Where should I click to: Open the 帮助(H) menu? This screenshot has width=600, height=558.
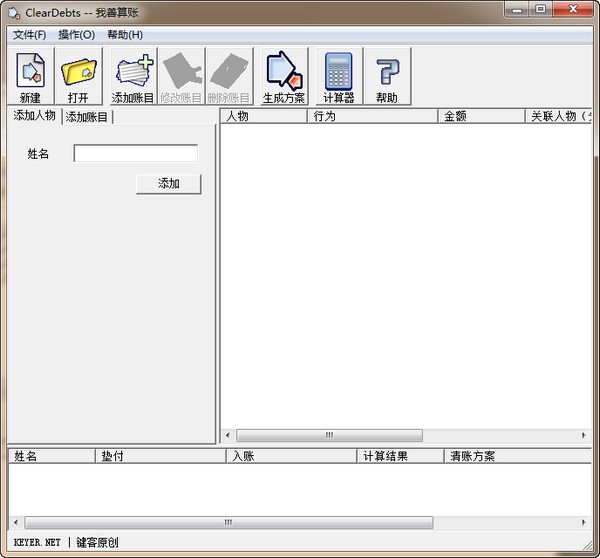[125, 34]
